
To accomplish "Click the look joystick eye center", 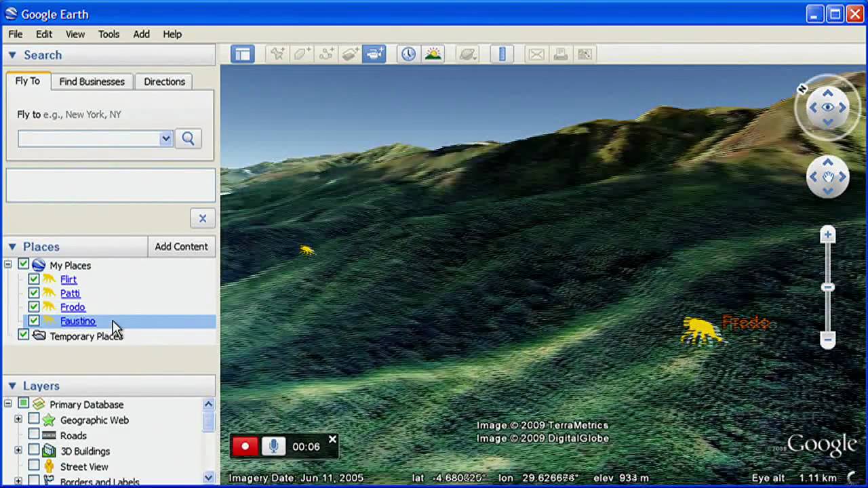I will point(827,107).
